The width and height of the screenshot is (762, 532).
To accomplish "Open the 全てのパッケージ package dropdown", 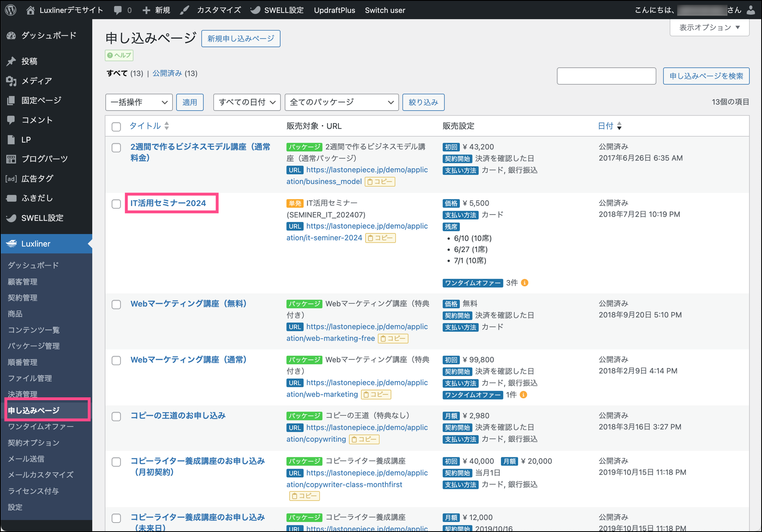I will click(341, 102).
